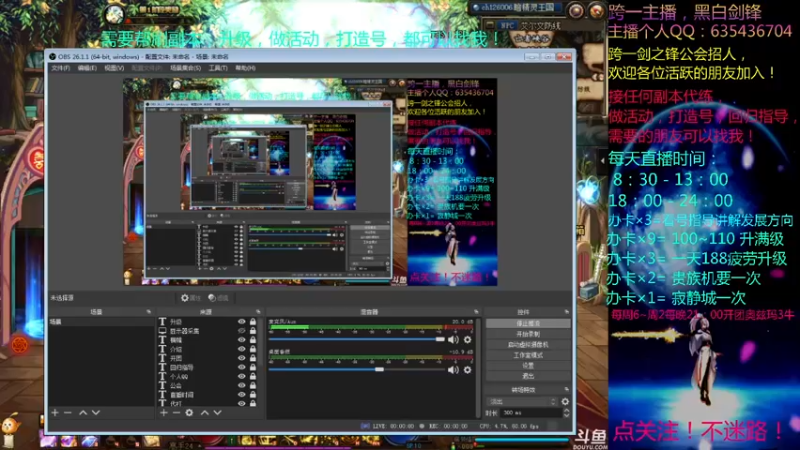Click the 300 ms duration input field
This screenshot has height=450, width=800.
coord(531,413)
